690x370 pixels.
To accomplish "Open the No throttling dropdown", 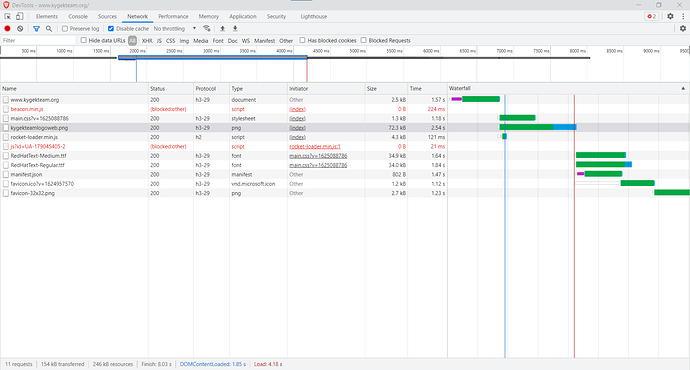I will [175, 29].
